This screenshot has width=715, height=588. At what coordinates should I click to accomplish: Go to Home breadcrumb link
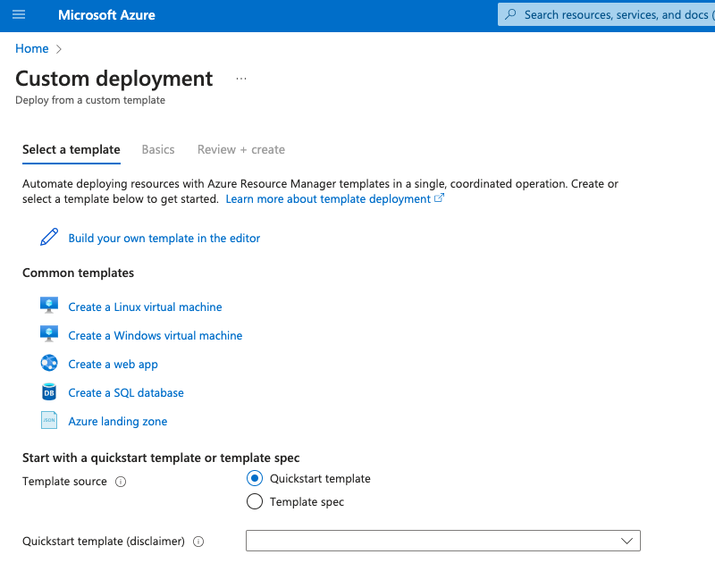point(32,48)
